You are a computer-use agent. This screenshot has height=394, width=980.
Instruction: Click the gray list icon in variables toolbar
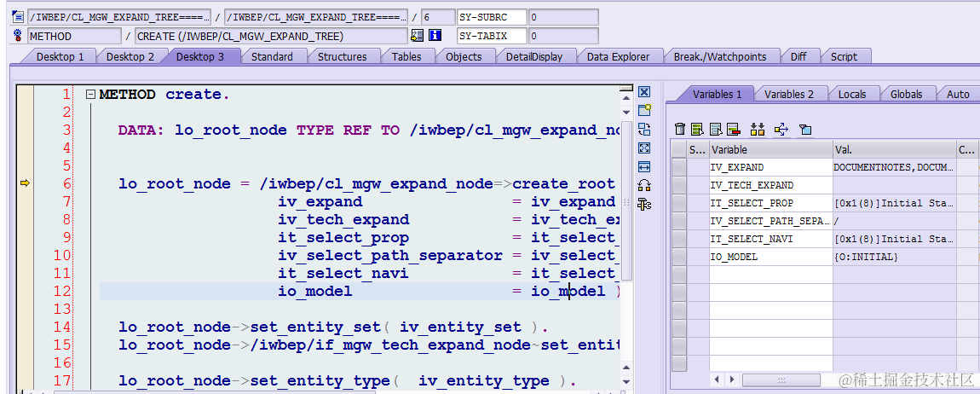(716, 130)
